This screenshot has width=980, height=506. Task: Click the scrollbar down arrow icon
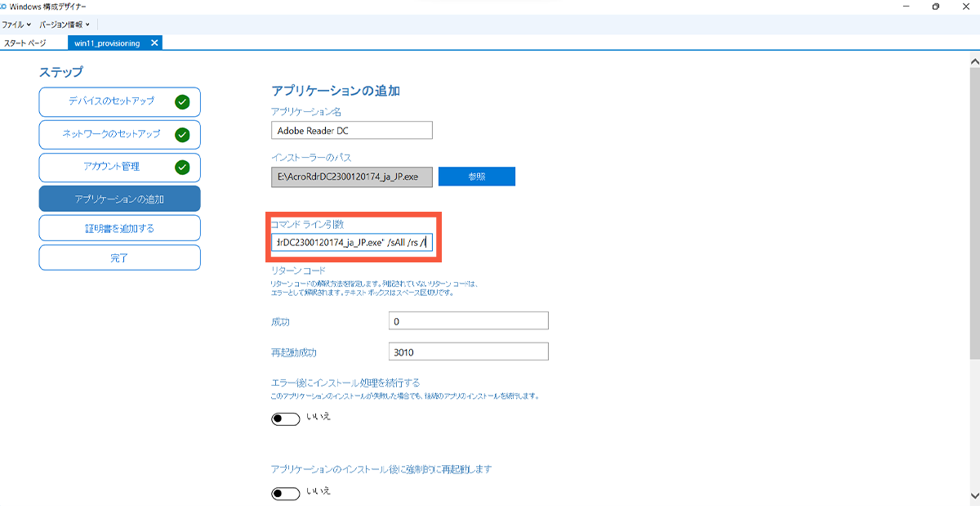[x=973, y=496]
